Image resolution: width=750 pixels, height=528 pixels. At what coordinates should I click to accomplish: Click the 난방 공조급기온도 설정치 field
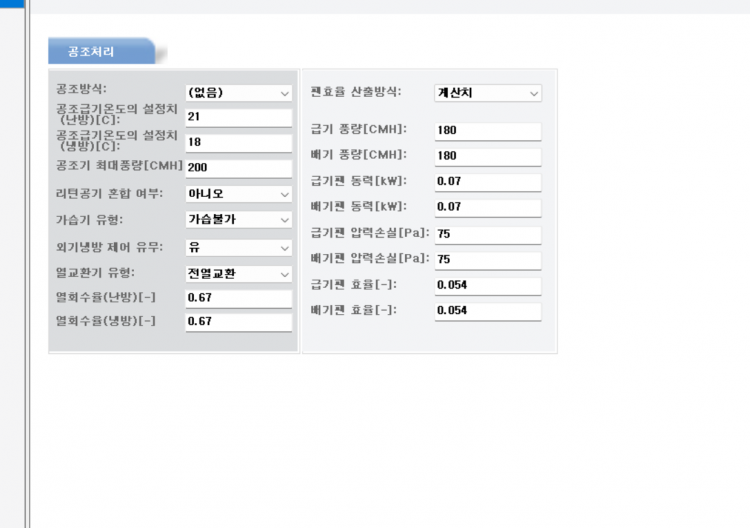(238, 117)
